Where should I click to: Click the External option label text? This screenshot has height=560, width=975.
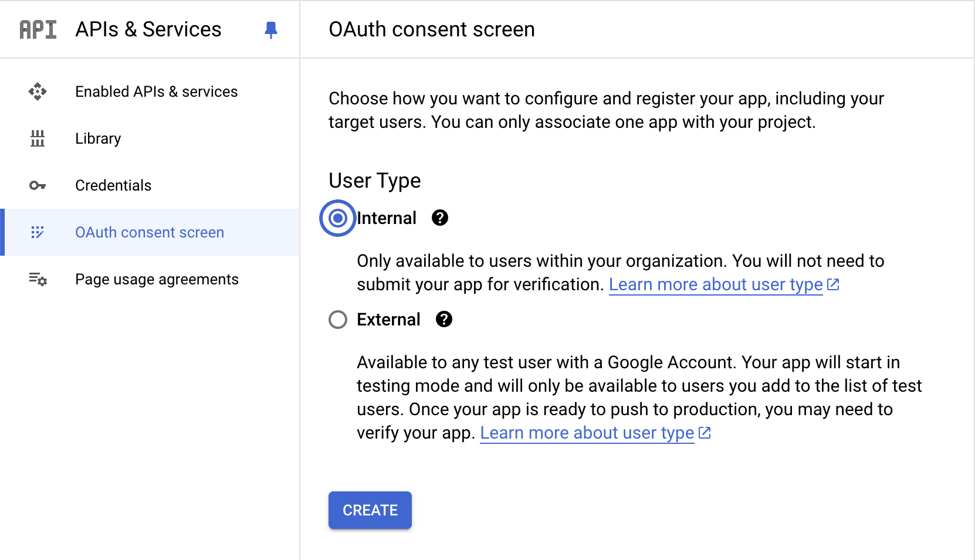(388, 320)
